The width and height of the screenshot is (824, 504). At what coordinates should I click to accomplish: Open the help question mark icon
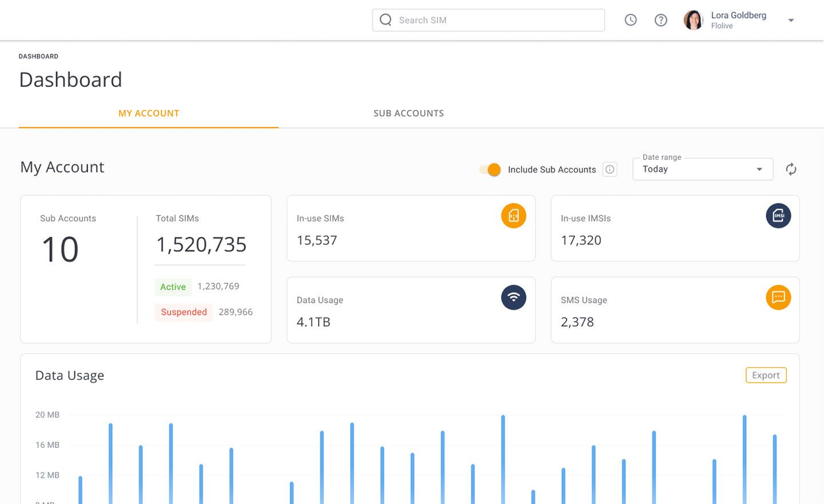pyautogui.click(x=661, y=20)
